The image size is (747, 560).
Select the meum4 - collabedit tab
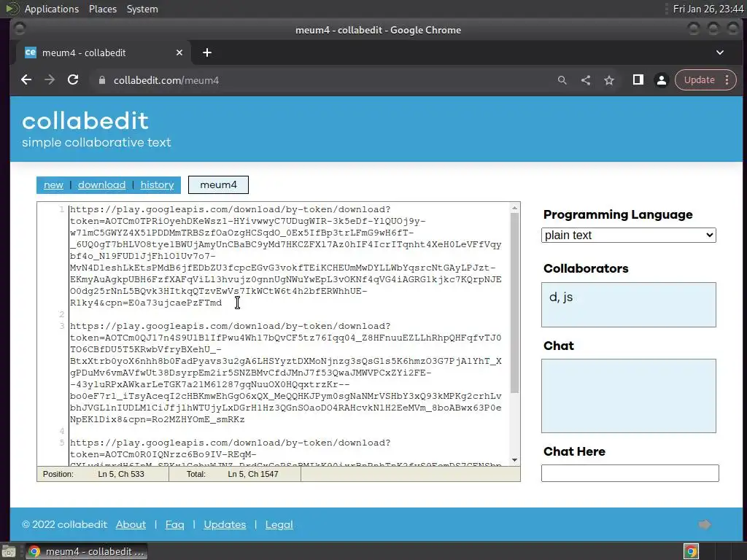(x=104, y=52)
